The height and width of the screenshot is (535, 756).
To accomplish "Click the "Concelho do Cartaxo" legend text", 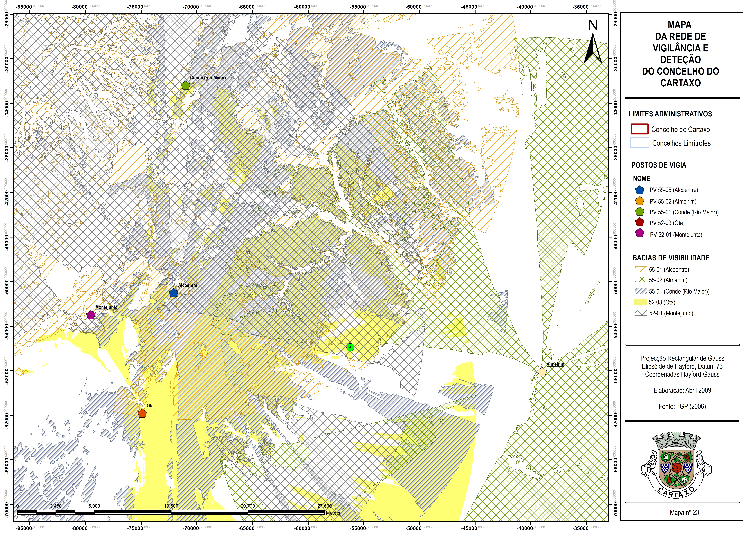I will (681, 129).
